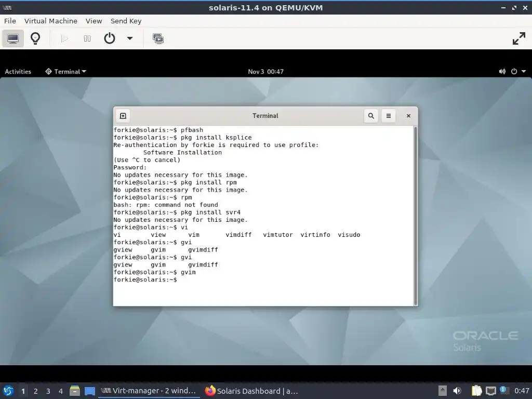
Task: Switch to host workspace 3
Action: (x=48, y=391)
